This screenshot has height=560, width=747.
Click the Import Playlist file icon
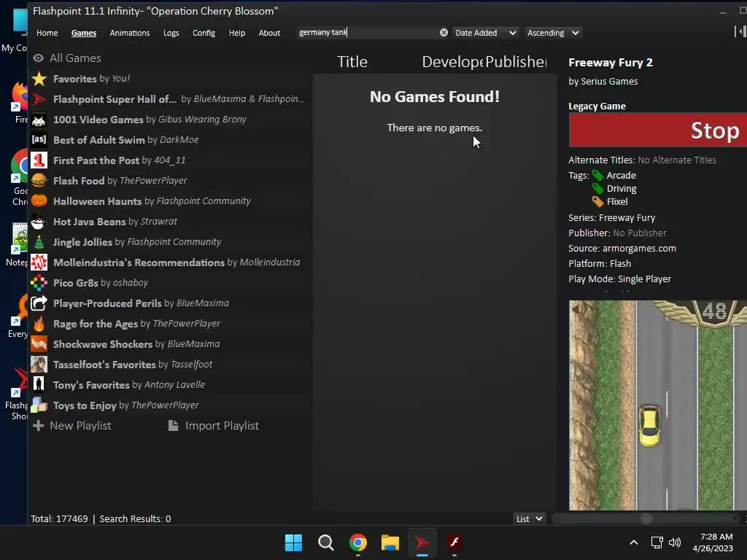click(x=174, y=426)
